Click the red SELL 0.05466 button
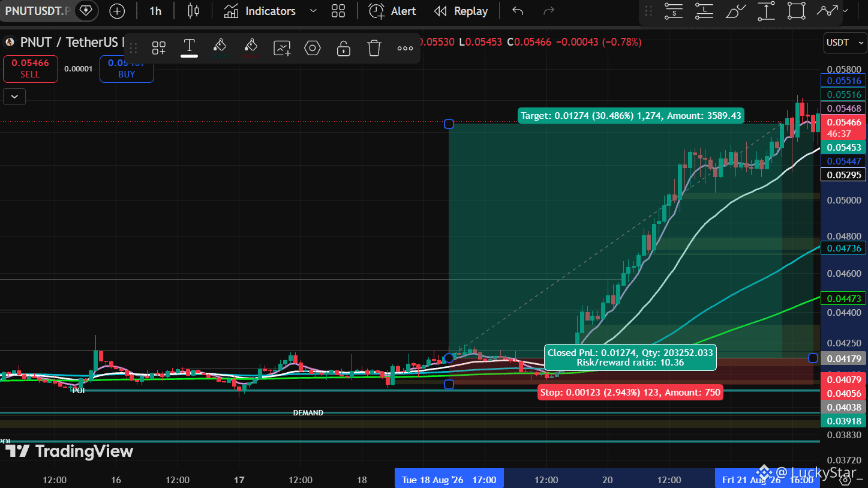This screenshot has height=488, width=868. click(x=31, y=68)
